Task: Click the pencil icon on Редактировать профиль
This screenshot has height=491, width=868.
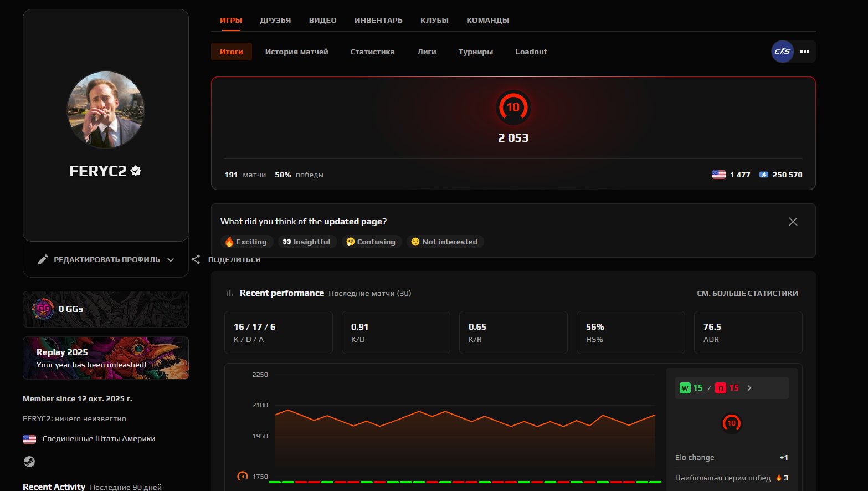Action: click(x=43, y=259)
